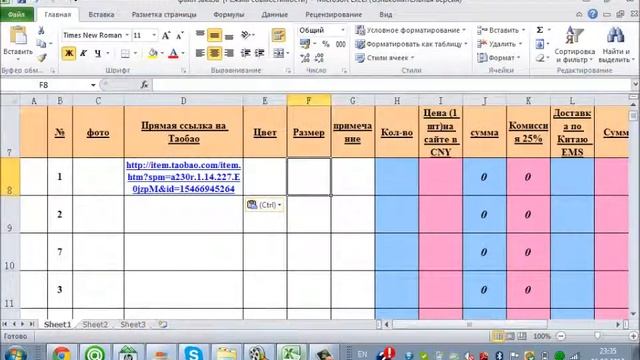This screenshot has height=360, width=640.
Task: Select column header D
Action: [x=183, y=100]
